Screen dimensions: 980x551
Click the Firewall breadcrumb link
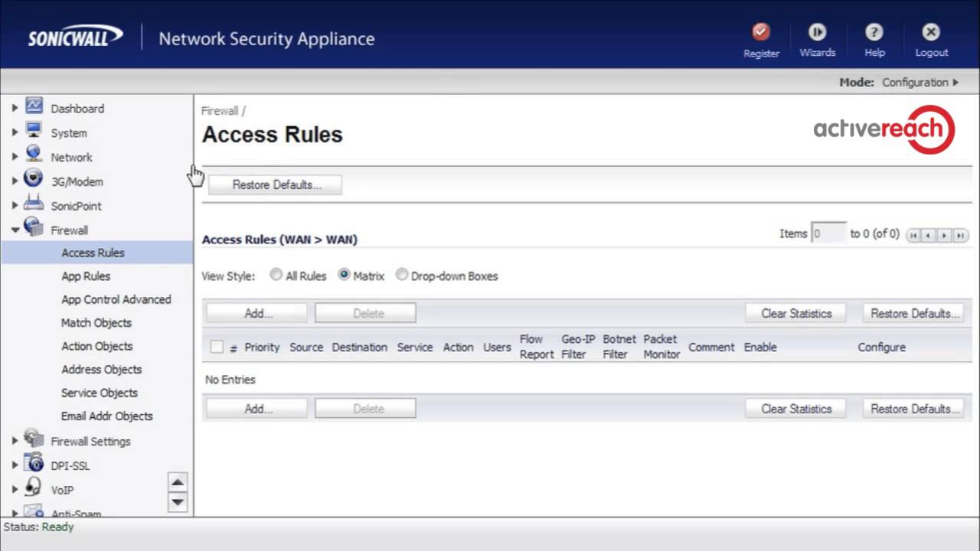point(220,111)
